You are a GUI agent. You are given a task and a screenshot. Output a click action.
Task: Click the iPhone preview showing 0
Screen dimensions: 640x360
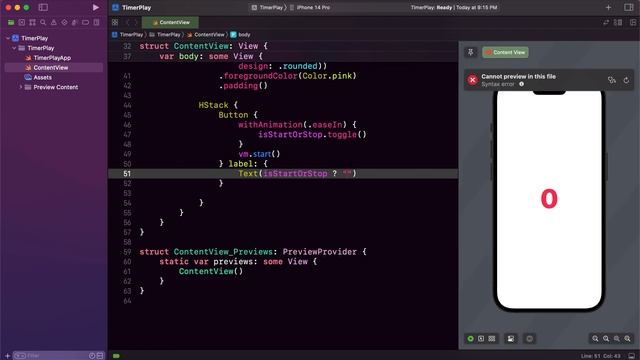(x=549, y=199)
